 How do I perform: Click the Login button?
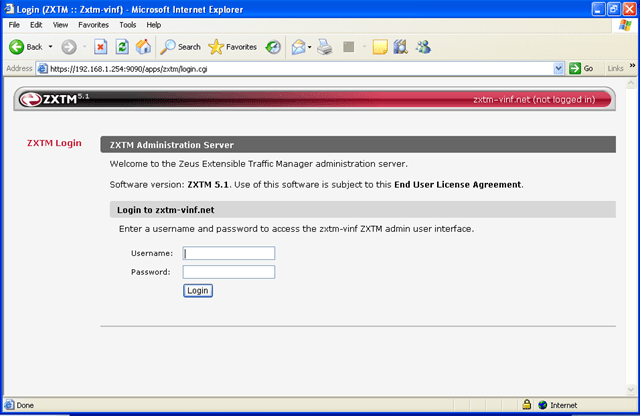tap(197, 290)
